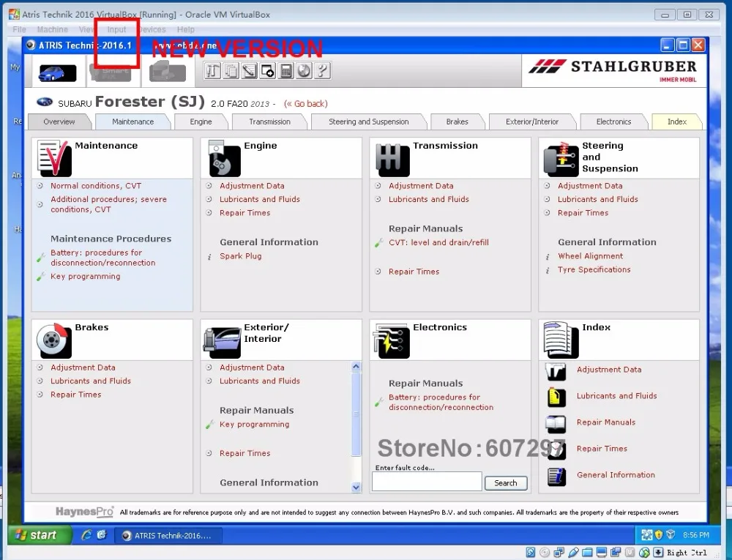The height and width of the screenshot is (560, 732).
Task: Open the Brakes tab
Action: 457,122
